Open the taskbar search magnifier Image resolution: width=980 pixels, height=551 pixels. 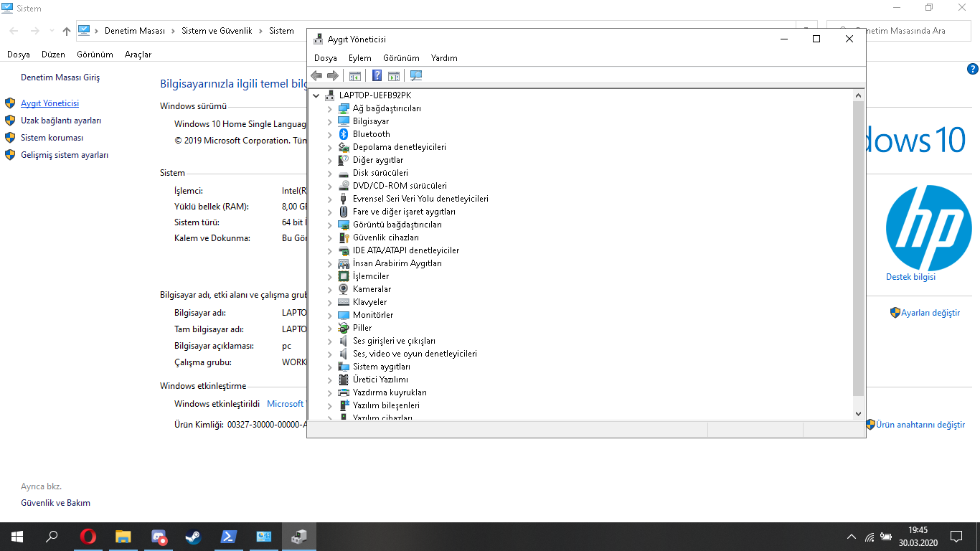(52, 537)
